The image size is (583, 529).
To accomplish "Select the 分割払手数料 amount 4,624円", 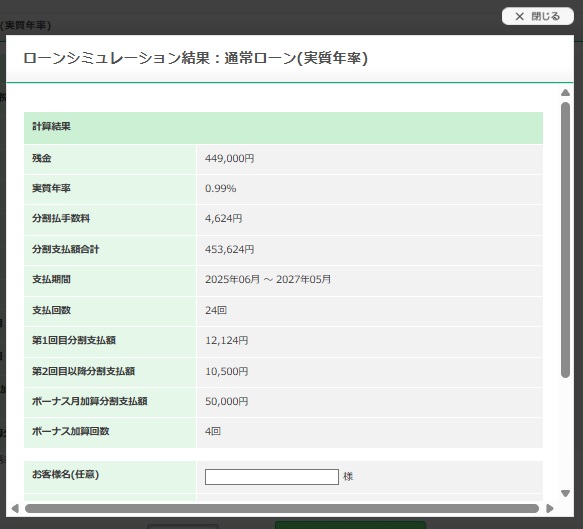I will [x=223, y=218].
